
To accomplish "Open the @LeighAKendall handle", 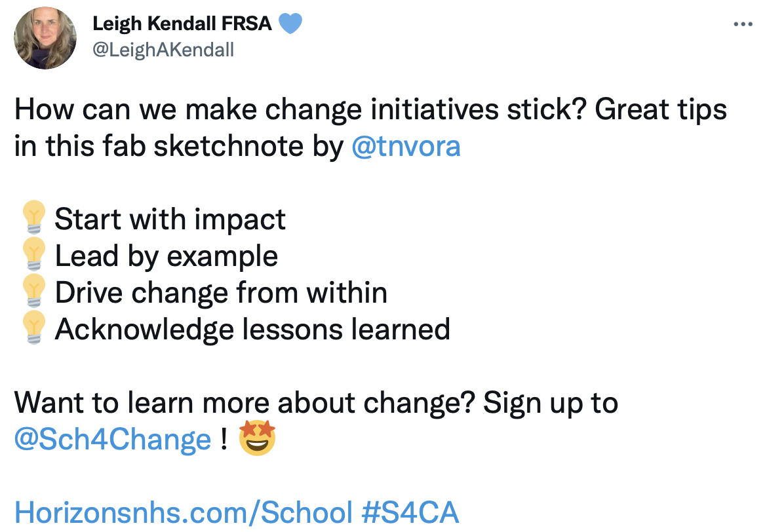I will (x=163, y=50).
